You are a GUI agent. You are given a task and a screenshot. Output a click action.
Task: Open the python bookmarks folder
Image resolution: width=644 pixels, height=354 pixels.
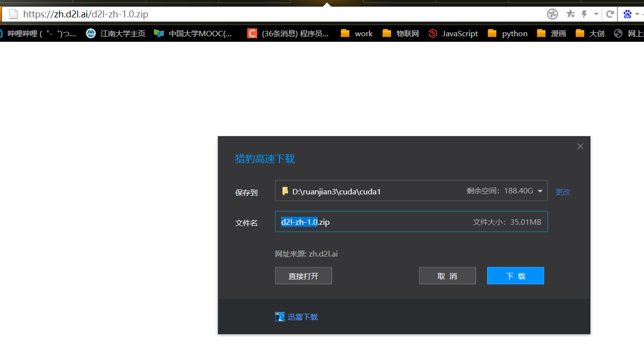point(507,33)
